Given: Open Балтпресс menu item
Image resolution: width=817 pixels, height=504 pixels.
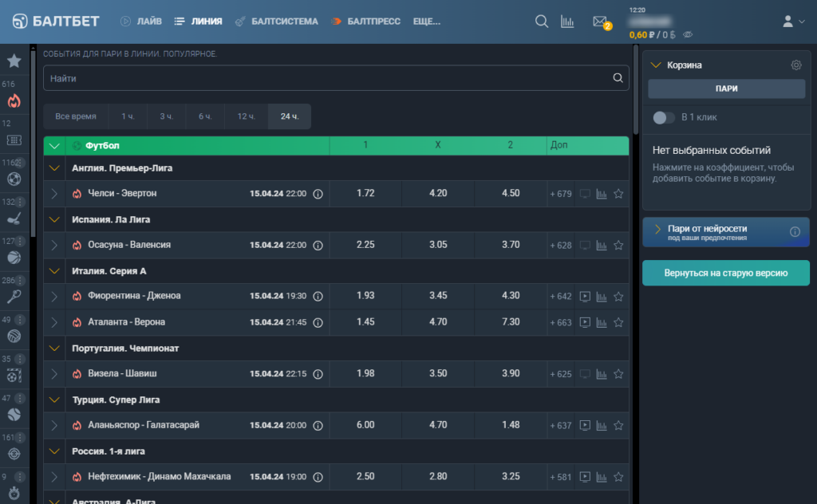Looking at the screenshot, I should click(365, 22).
